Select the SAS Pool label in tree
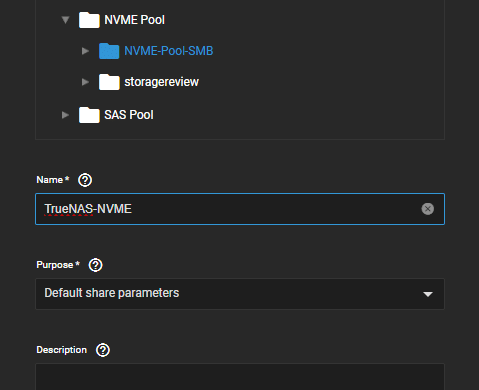The width and height of the screenshot is (479, 390). pyautogui.click(x=129, y=115)
